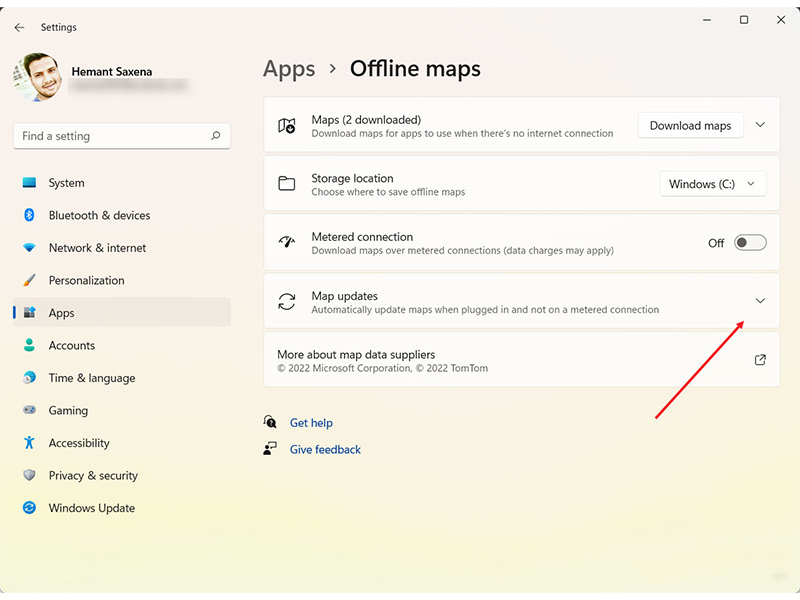
Task: Click the Hemant Saxena account name
Action: pos(112,72)
